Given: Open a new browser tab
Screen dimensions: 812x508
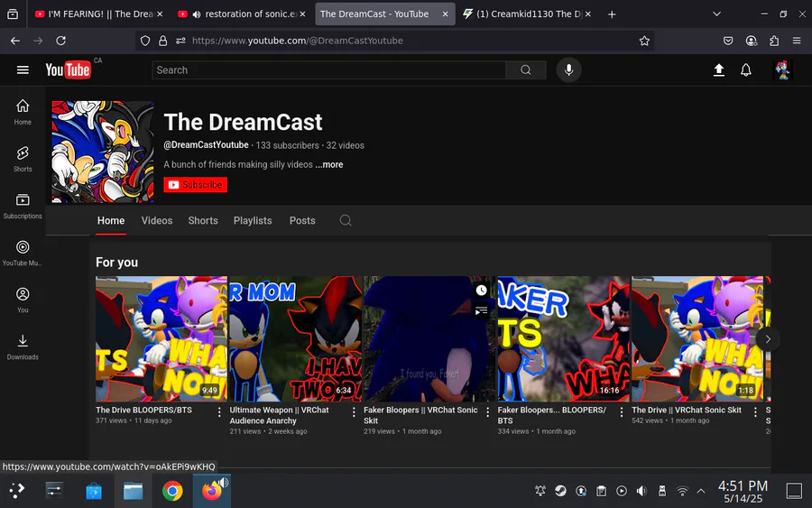Looking at the screenshot, I should (612, 14).
